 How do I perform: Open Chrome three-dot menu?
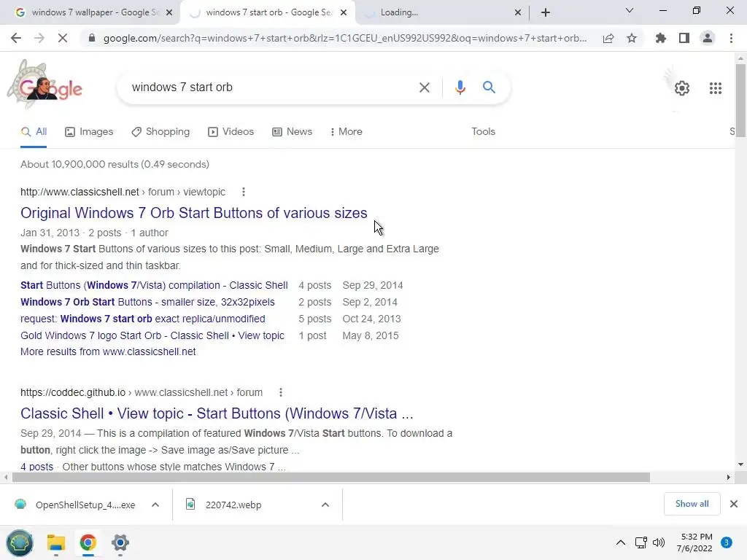[731, 38]
